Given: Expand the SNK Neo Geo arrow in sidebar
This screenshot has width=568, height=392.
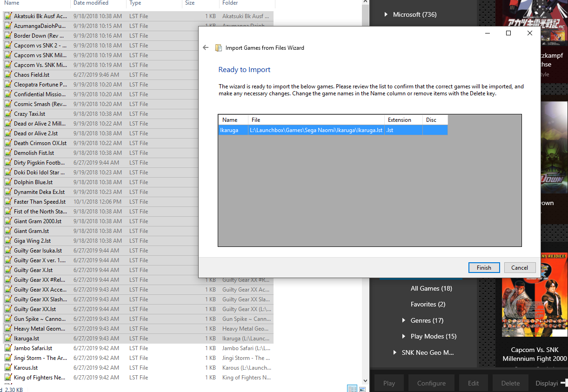Looking at the screenshot, I should click(x=394, y=352).
